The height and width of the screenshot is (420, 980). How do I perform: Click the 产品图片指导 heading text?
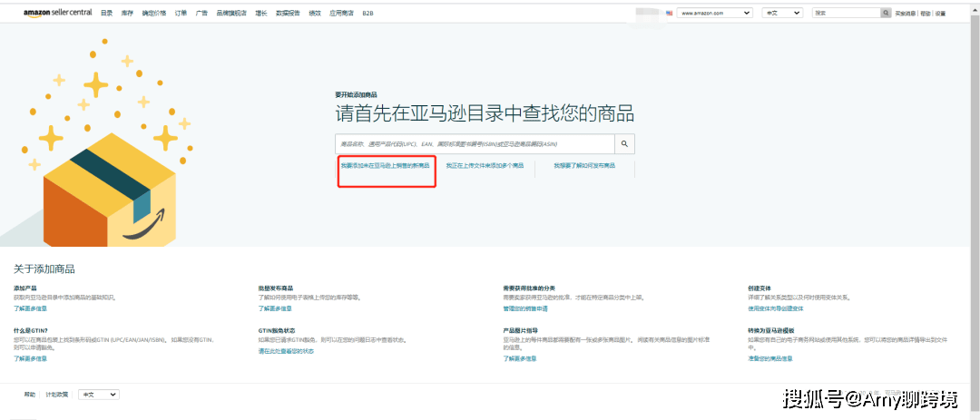[x=521, y=330]
